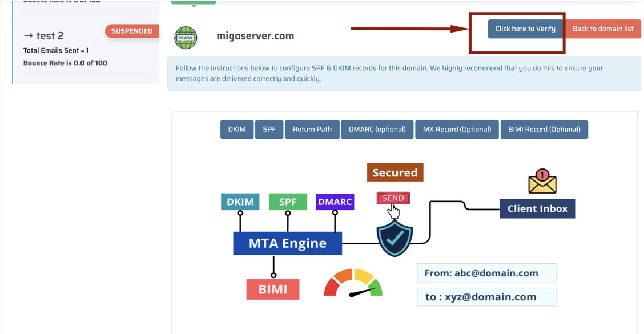Show the MX Record (Optional) tab
644x334 pixels.
457,130
